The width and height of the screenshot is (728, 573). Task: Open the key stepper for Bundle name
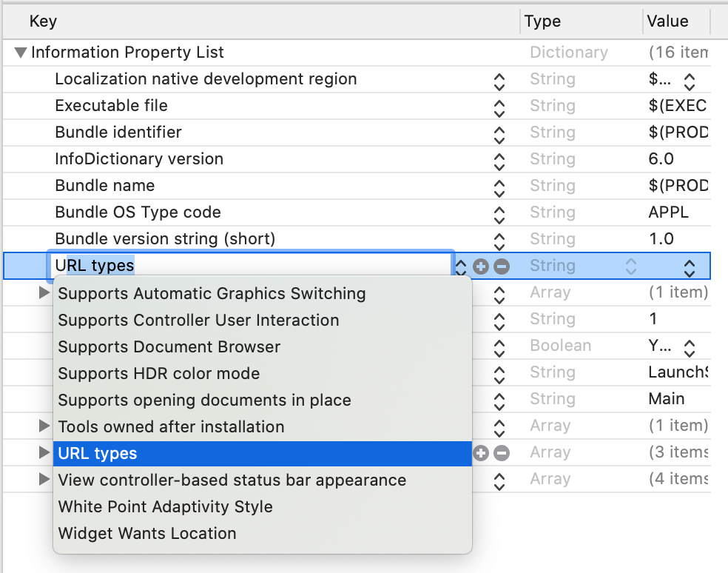pyautogui.click(x=499, y=187)
